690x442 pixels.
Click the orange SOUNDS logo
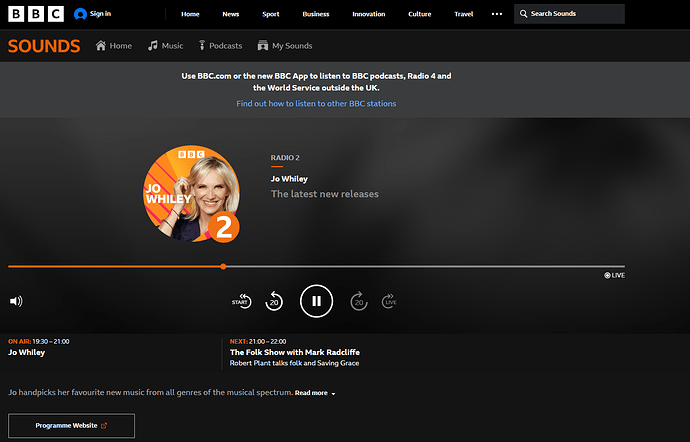coord(44,46)
